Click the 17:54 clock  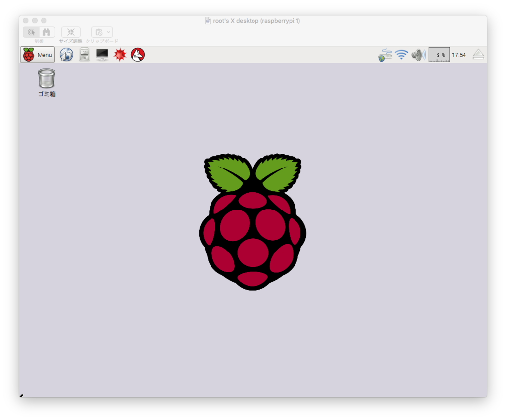(459, 55)
